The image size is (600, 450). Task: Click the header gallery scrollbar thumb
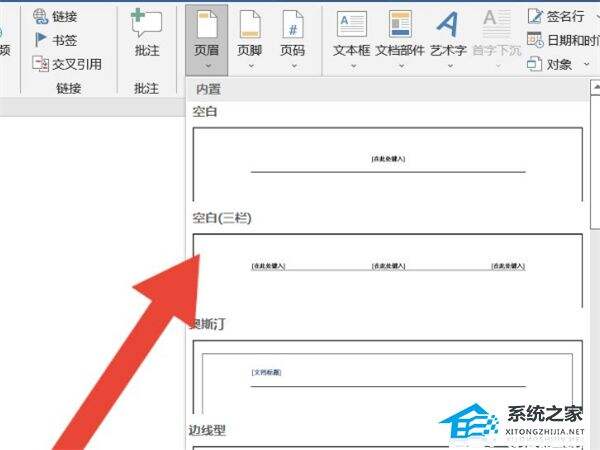tap(595, 163)
